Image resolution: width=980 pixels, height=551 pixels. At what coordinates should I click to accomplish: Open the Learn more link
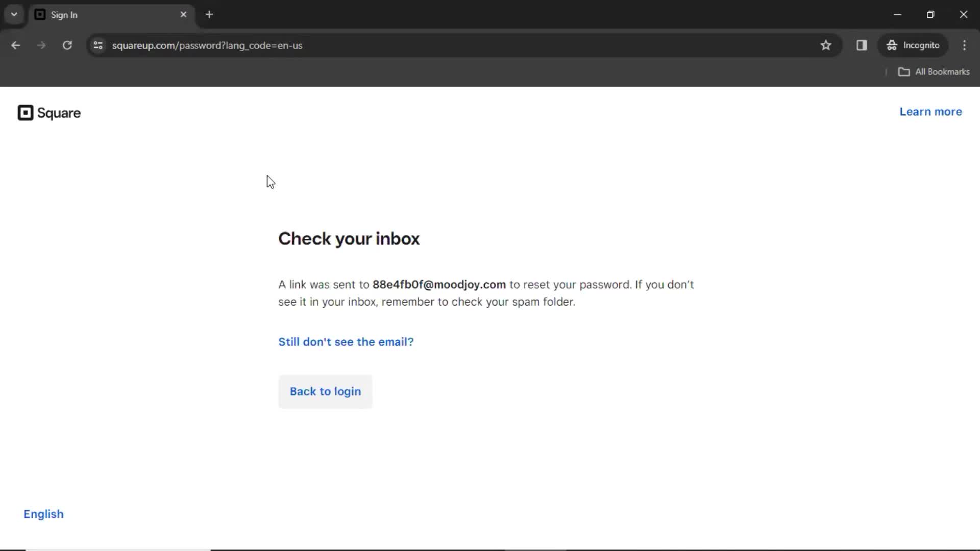[x=930, y=112]
